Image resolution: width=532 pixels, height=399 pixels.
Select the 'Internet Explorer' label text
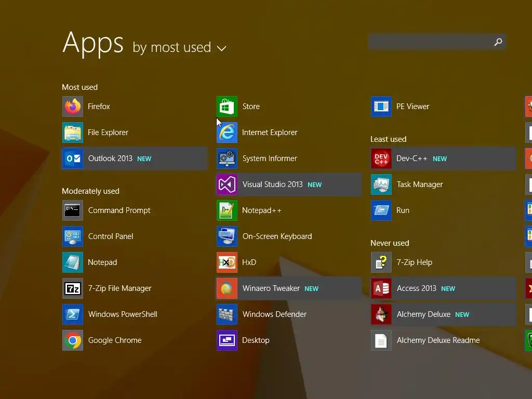tap(270, 132)
